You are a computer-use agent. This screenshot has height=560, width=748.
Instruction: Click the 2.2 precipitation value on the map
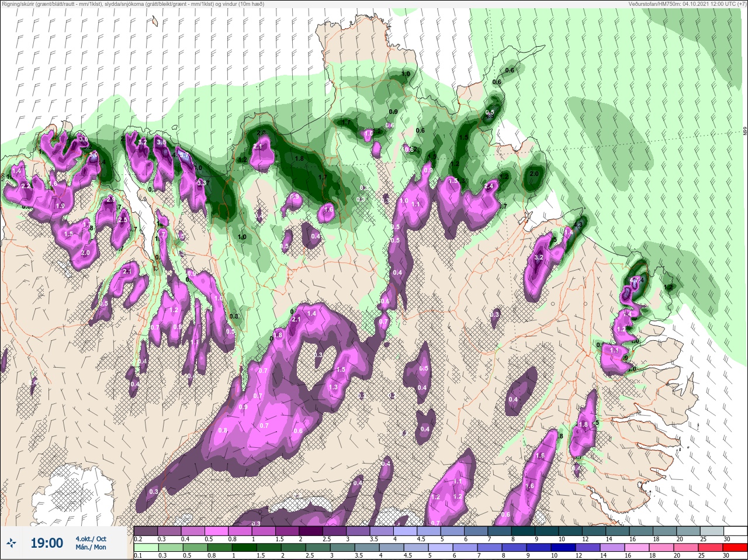(26, 186)
